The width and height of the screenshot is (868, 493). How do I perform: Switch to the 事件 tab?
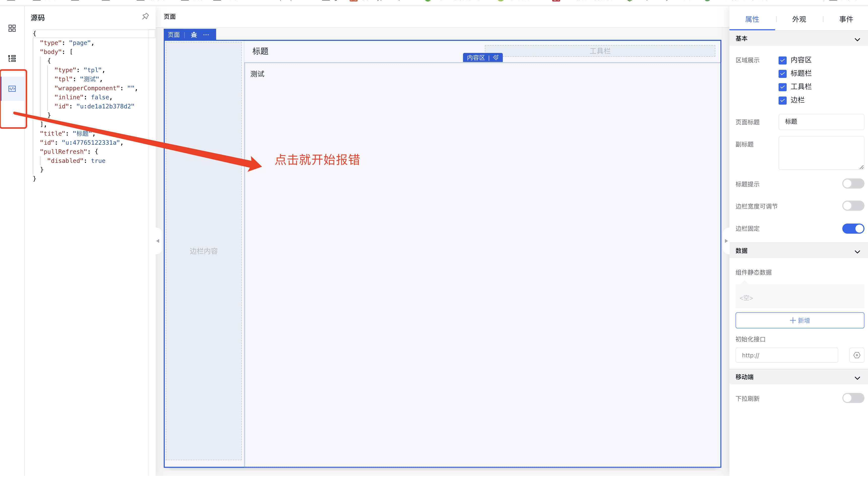tap(846, 19)
